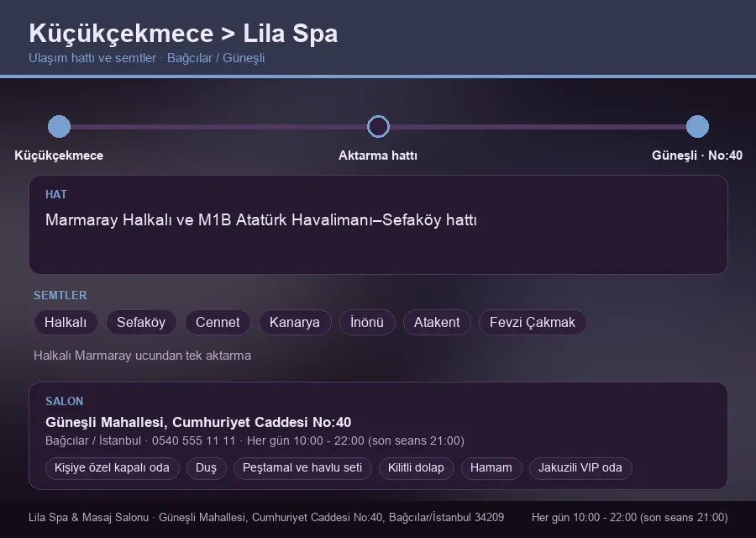Select the Güneşli No:40 end stop marker

tap(697, 126)
